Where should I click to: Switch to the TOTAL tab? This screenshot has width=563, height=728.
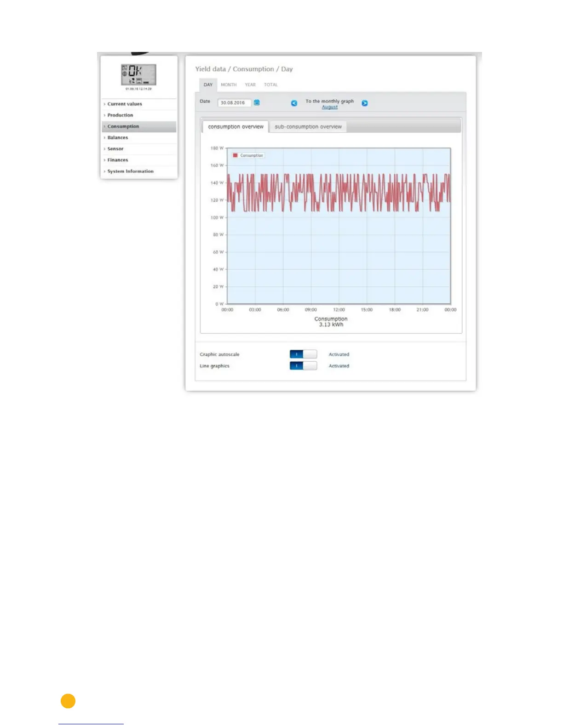(271, 85)
